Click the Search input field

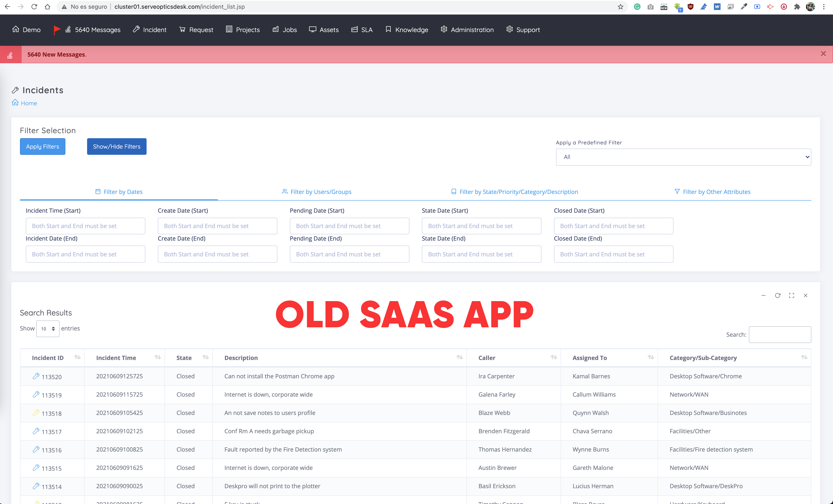[x=780, y=334]
